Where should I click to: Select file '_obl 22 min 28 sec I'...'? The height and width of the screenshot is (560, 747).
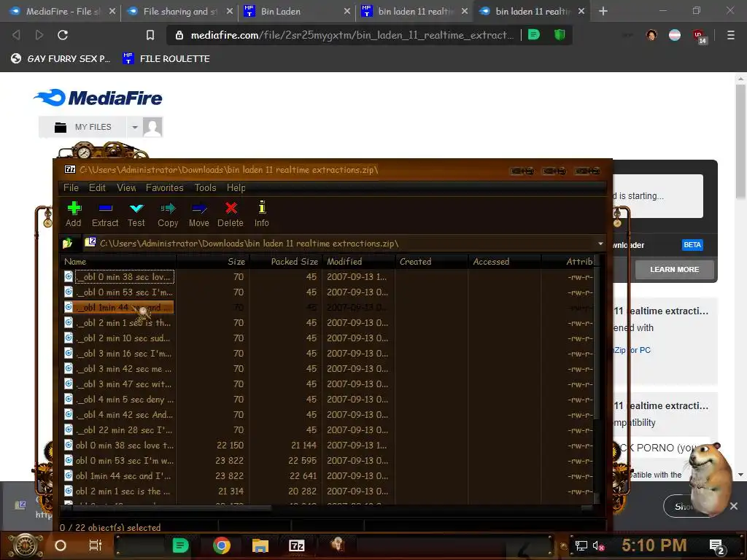pyautogui.click(x=119, y=429)
